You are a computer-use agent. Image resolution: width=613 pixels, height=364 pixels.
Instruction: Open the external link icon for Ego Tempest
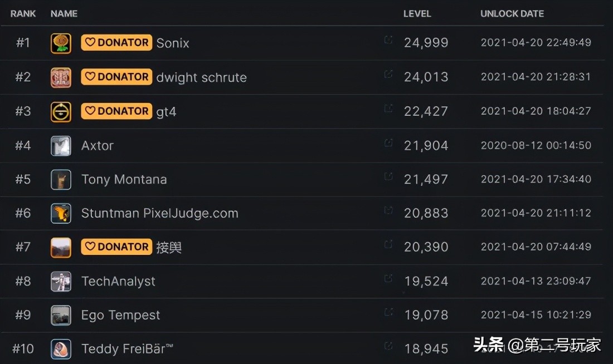(x=388, y=312)
